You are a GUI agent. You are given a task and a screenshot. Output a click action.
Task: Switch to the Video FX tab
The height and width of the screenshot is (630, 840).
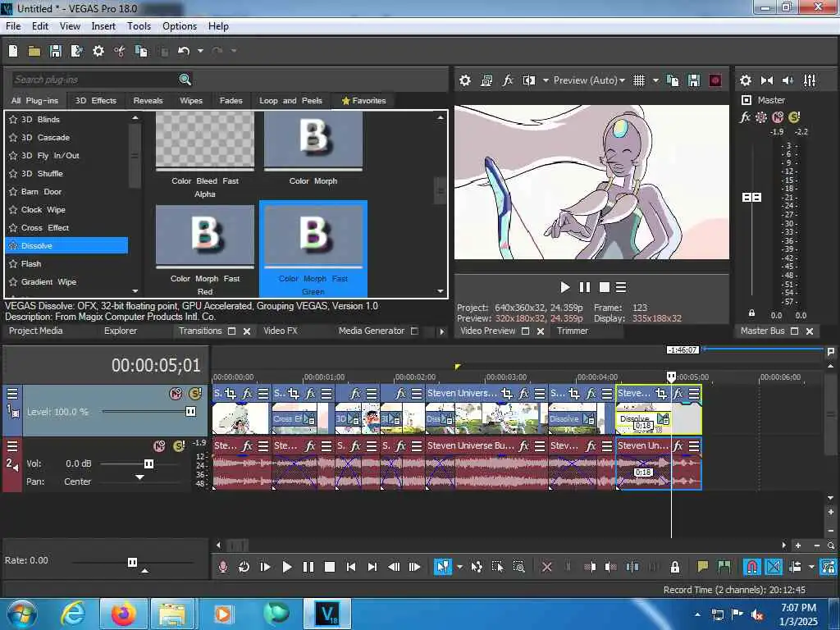(x=281, y=331)
